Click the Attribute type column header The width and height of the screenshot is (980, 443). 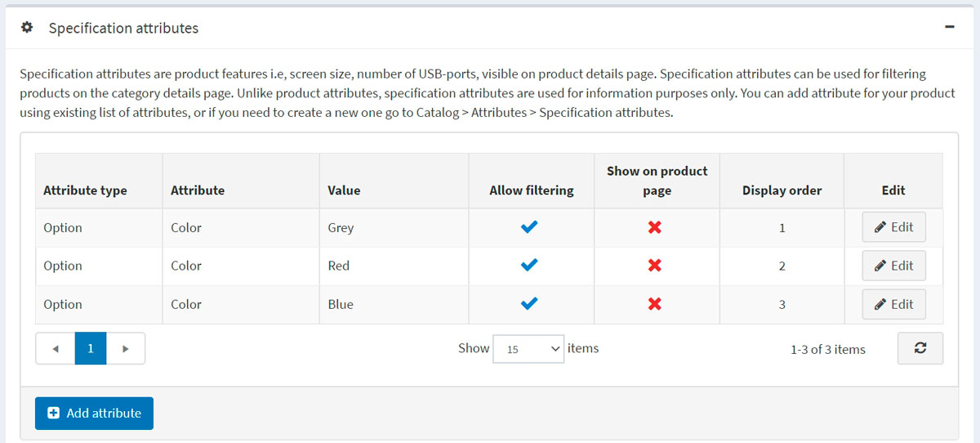(x=85, y=190)
